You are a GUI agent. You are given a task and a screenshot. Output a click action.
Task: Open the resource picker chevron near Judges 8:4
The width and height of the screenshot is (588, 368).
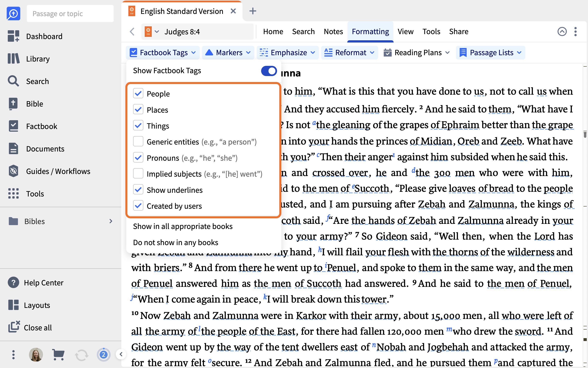pyautogui.click(x=157, y=32)
